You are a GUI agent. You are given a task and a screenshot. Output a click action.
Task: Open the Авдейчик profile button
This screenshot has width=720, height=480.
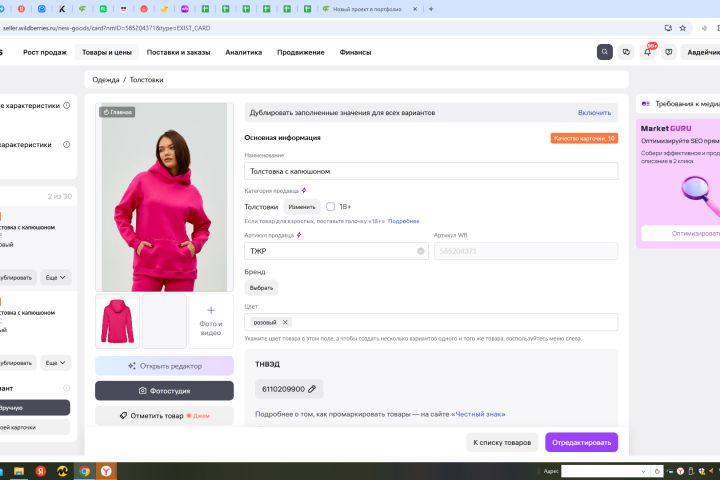pyautogui.click(x=703, y=52)
